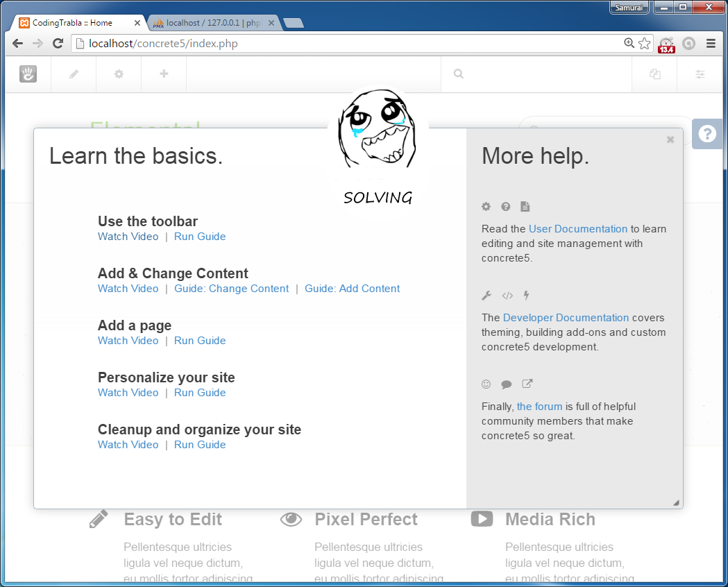
Task: Click the grey circular extension icon
Action: [x=689, y=44]
